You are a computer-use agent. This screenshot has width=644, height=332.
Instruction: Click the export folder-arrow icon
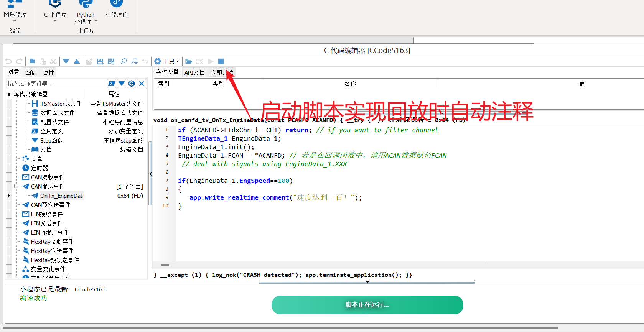point(89,61)
